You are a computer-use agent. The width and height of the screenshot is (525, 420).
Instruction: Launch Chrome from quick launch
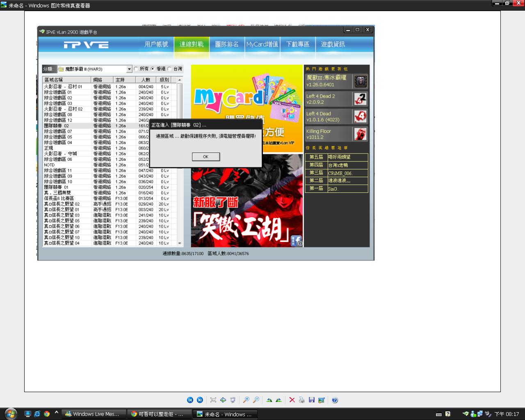(x=47, y=414)
